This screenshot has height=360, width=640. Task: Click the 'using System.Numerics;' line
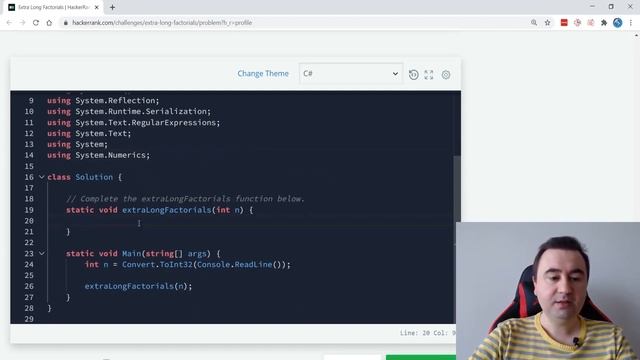coord(98,155)
